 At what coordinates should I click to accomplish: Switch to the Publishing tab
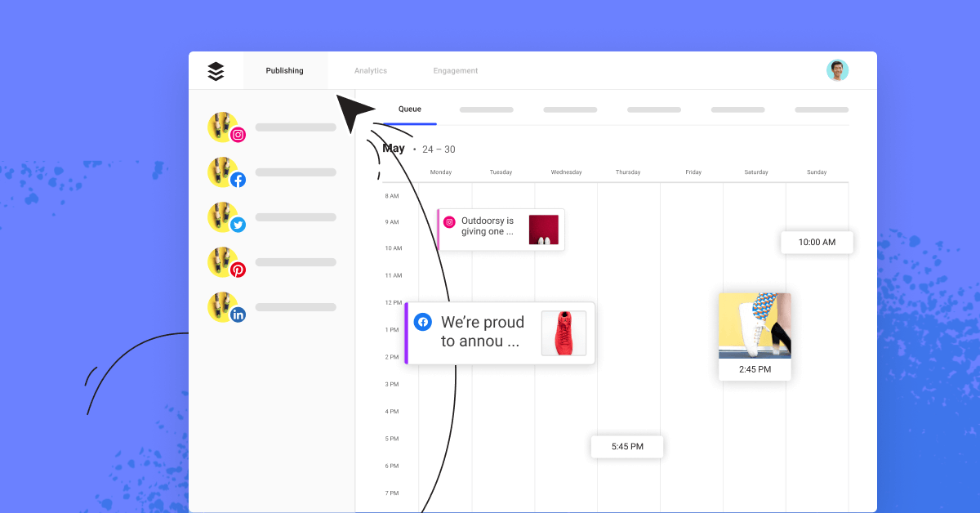pos(284,70)
